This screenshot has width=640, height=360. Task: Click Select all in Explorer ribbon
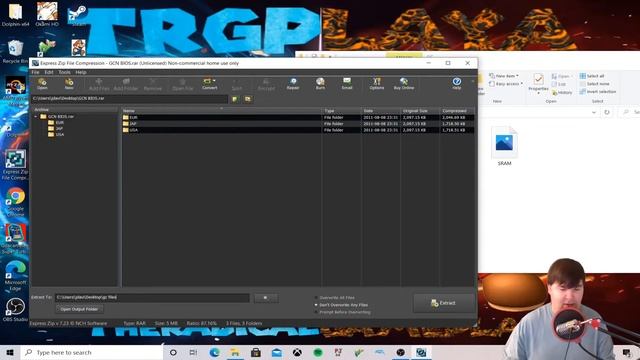tap(592, 76)
